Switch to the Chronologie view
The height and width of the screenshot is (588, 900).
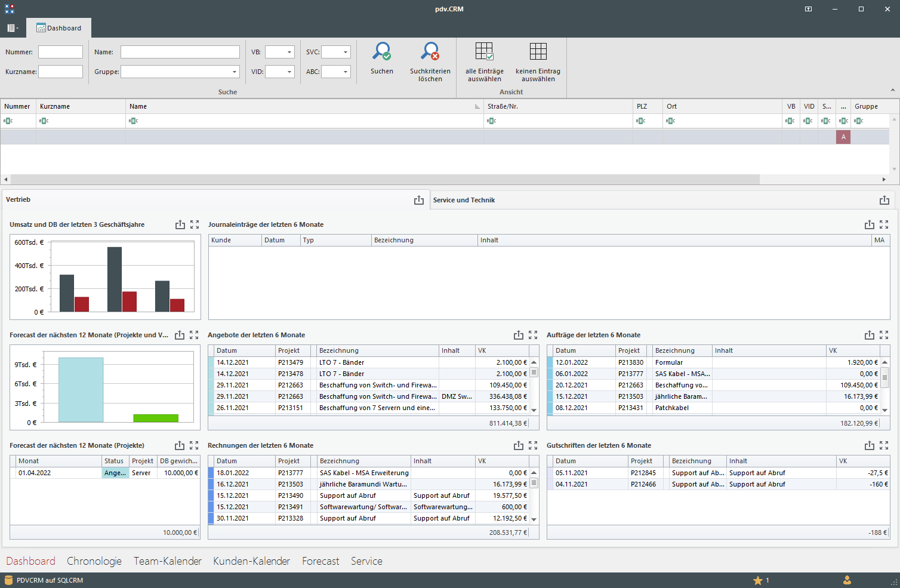pyautogui.click(x=94, y=561)
